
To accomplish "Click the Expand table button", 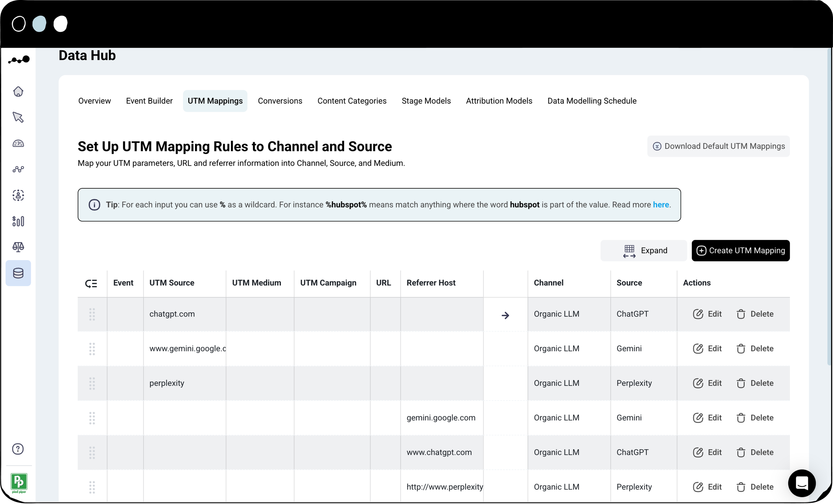I will pos(644,251).
